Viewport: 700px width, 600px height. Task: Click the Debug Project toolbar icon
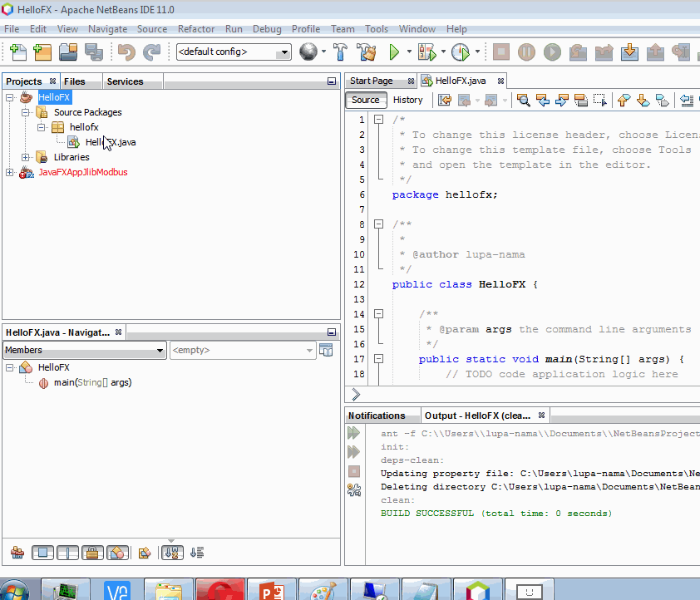point(426,52)
